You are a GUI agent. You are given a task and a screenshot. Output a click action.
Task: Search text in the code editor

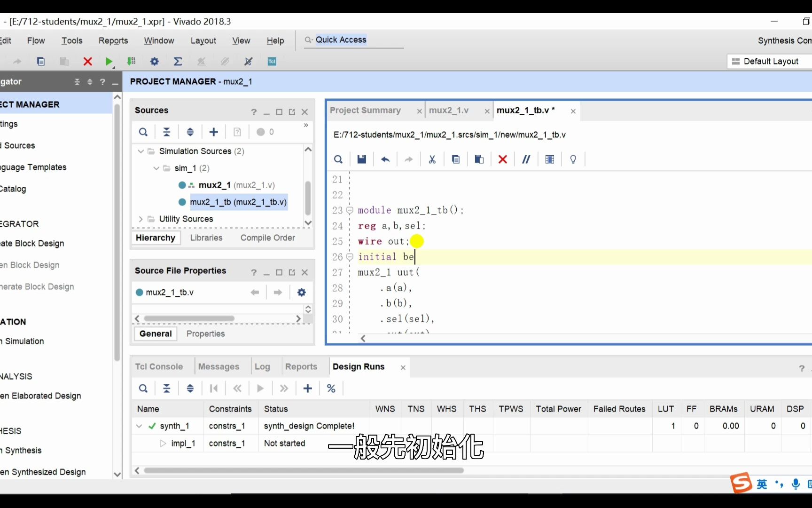(x=338, y=159)
